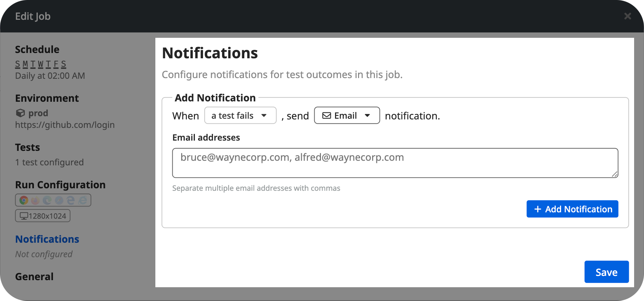Click the chevron arrow on the Email selector
The width and height of the screenshot is (644, 301).
tap(368, 115)
